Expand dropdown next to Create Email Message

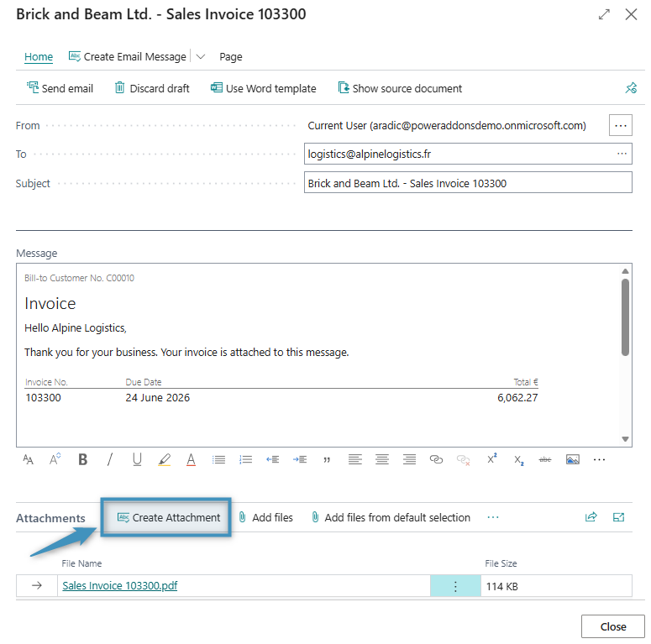coord(201,56)
